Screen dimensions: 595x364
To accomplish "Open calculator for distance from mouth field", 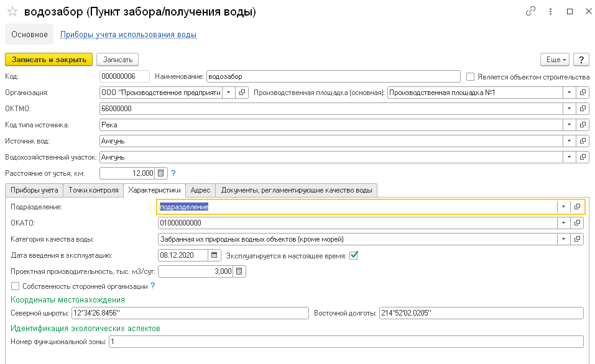I will pyautogui.click(x=160, y=173).
